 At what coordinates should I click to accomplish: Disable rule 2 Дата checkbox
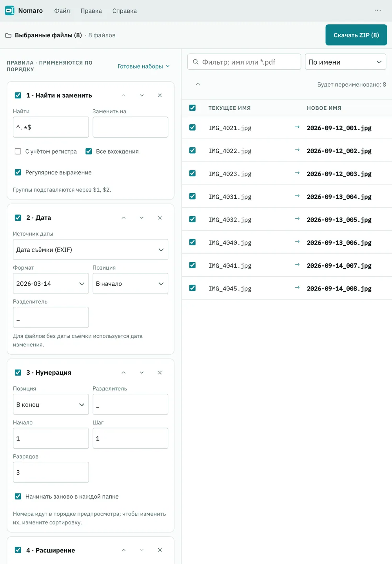(x=18, y=218)
